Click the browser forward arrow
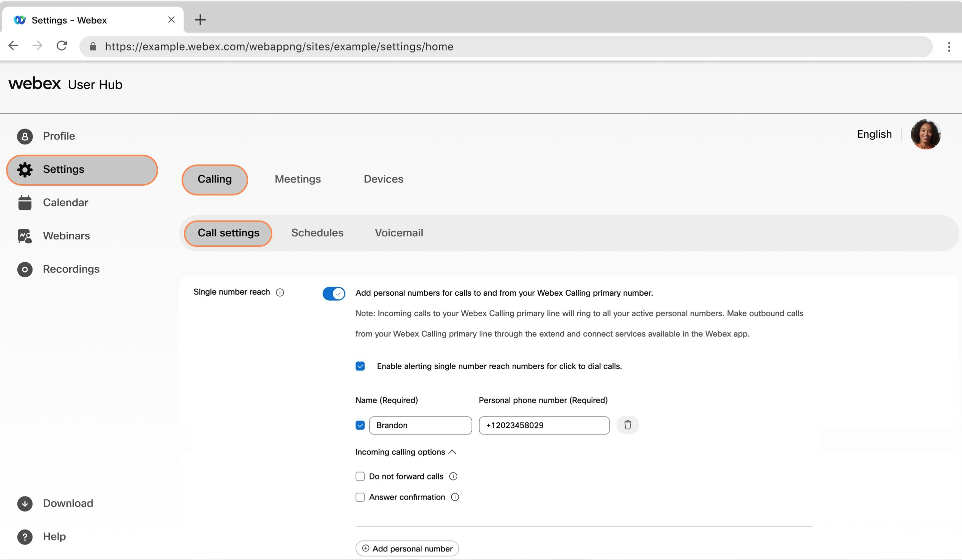The image size is (962, 560). pyautogui.click(x=37, y=46)
